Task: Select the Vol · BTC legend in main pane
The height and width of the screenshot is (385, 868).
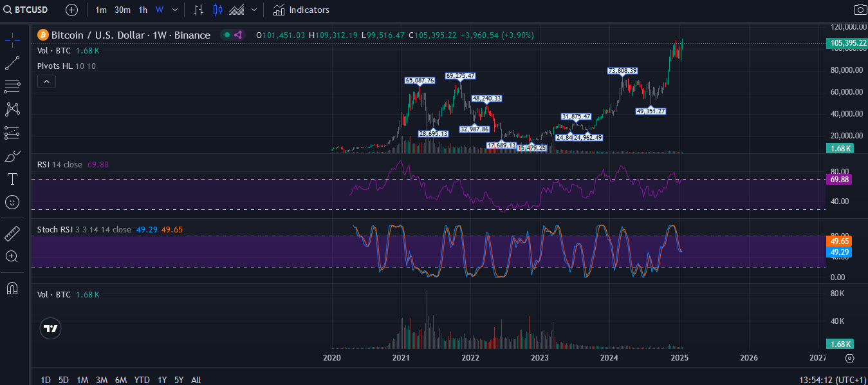Action: coord(54,50)
